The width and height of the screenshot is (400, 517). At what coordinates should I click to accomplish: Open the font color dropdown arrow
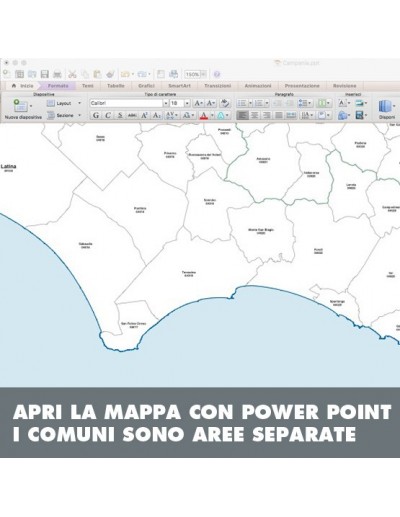(x=212, y=115)
